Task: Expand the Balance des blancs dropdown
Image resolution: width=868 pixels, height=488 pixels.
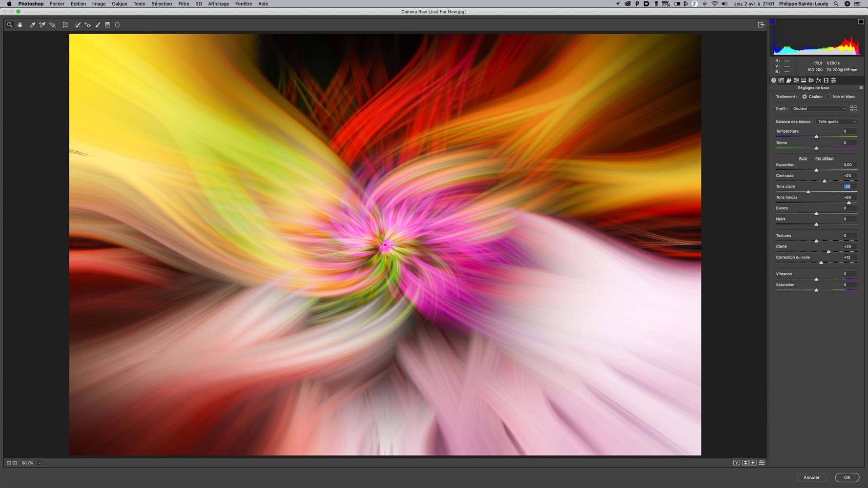Action: (836, 122)
